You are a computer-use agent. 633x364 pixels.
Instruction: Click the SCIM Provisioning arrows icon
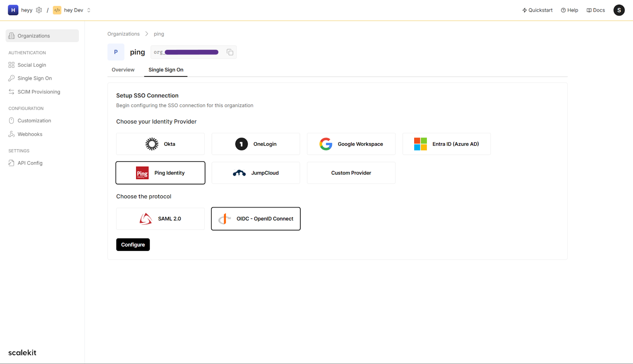(x=11, y=92)
